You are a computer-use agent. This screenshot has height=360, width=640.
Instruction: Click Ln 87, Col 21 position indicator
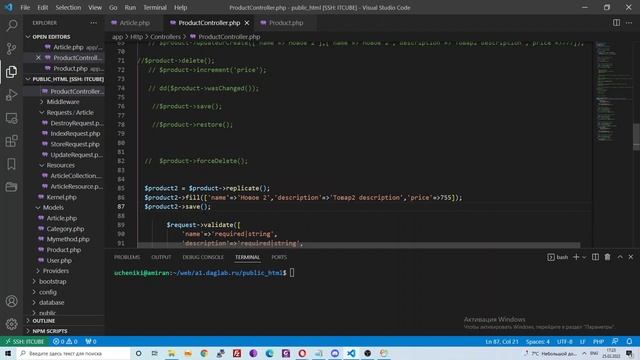tap(502, 341)
